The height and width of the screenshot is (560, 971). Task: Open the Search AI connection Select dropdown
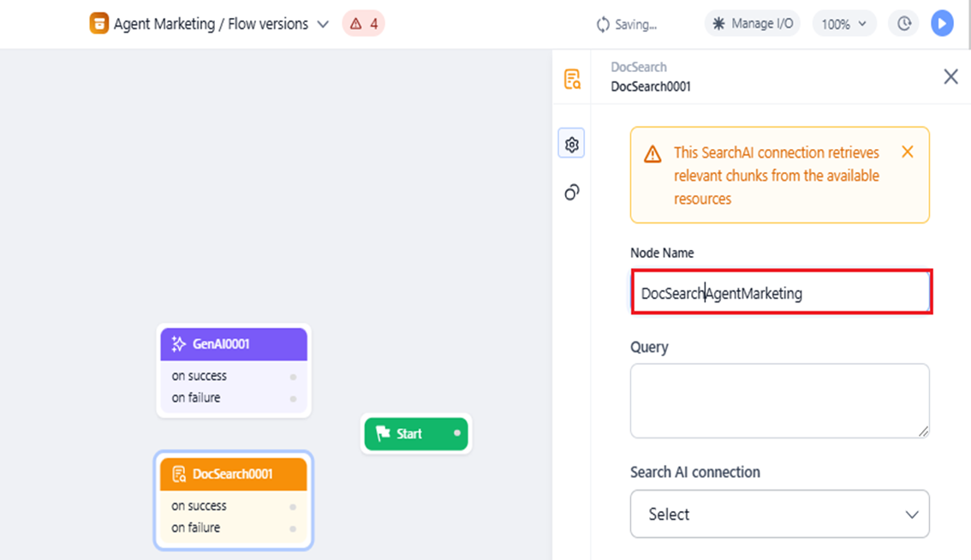[x=780, y=514]
